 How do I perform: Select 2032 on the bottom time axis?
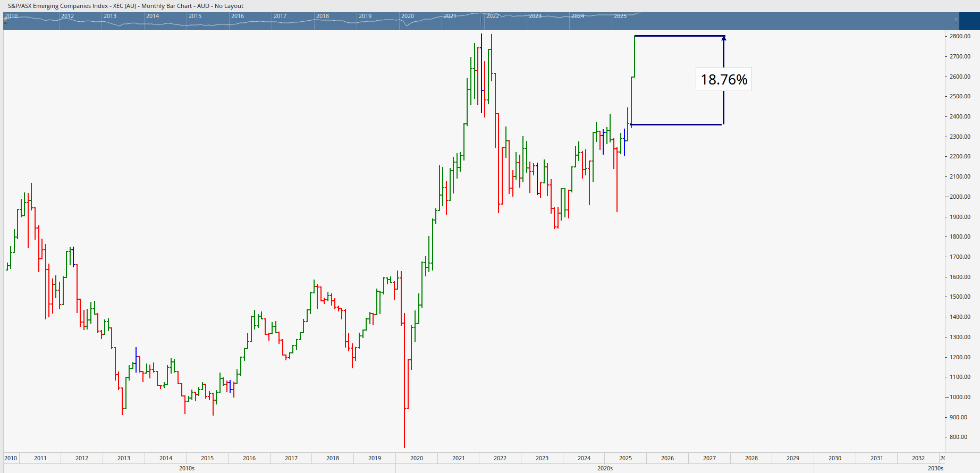coord(918,458)
